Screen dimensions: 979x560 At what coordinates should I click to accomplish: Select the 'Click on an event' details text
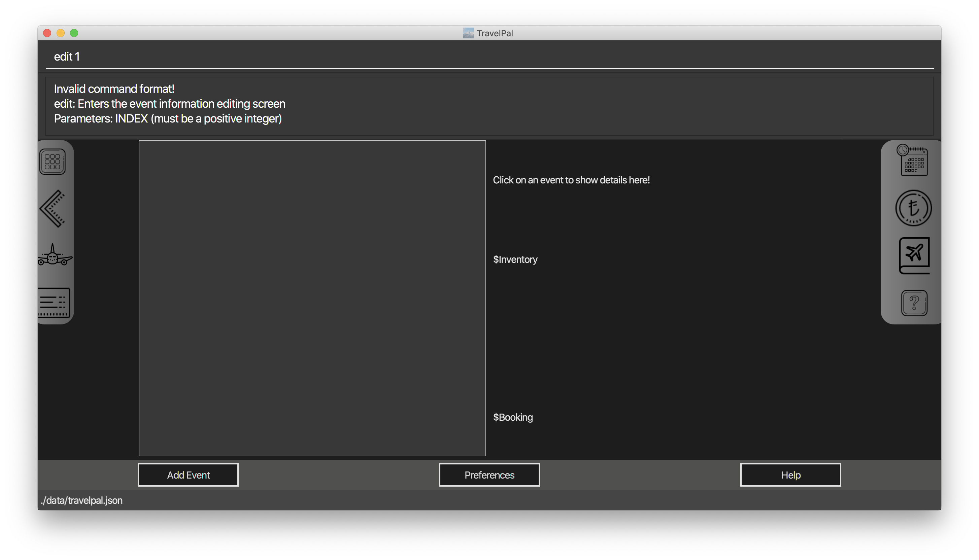pyautogui.click(x=571, y=180)
